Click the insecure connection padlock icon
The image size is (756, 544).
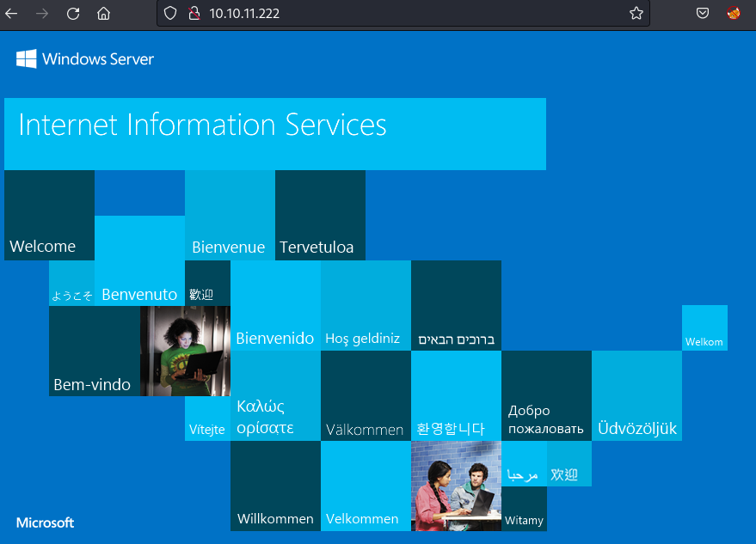pyautogui.click(x=194, y=14)
